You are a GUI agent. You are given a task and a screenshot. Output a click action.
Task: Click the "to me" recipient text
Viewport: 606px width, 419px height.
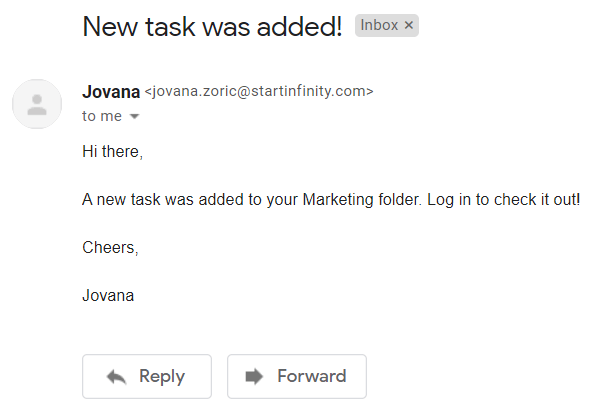[102, 116]
